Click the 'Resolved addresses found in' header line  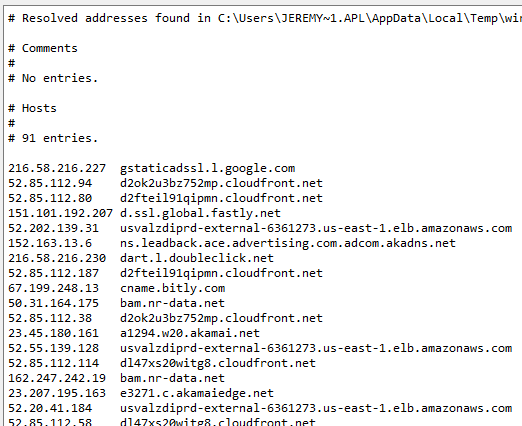coord(265,18)
